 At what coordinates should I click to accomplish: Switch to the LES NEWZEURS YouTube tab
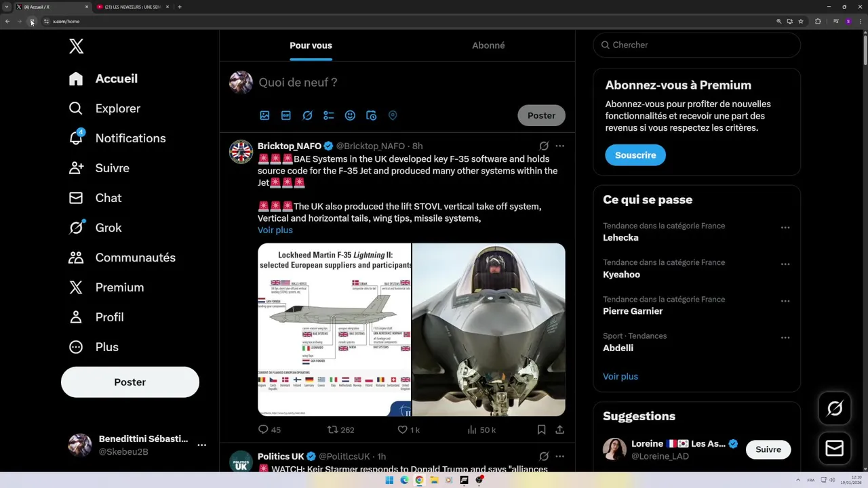[133, 7]
